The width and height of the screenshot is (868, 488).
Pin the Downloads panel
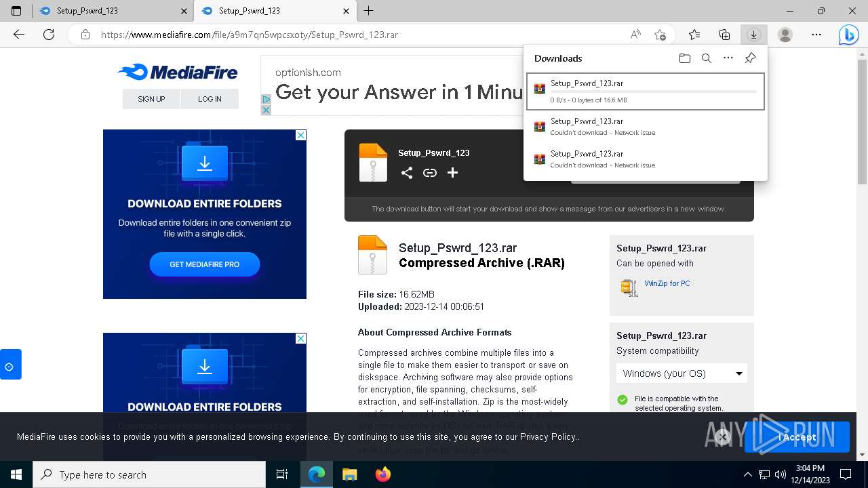click(x=750, y=58)
